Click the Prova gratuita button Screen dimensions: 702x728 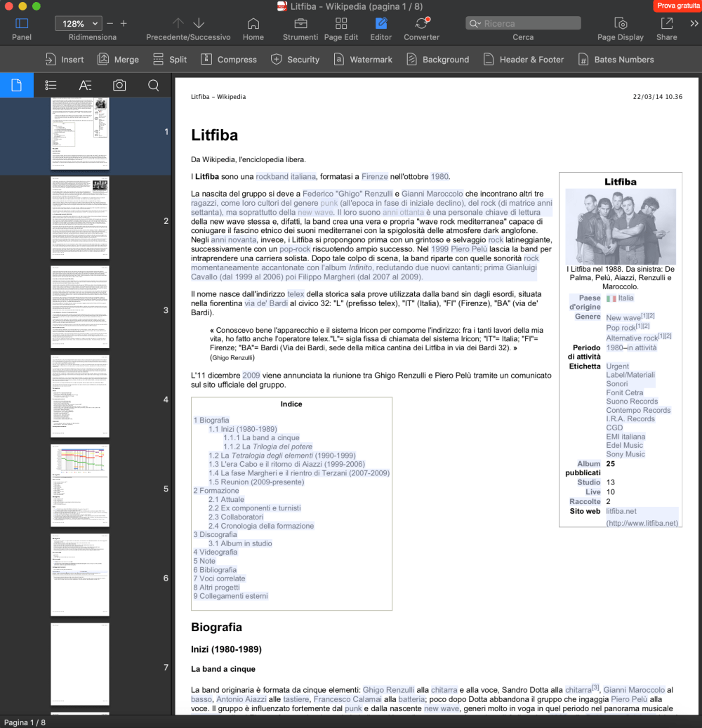(677, 6)
